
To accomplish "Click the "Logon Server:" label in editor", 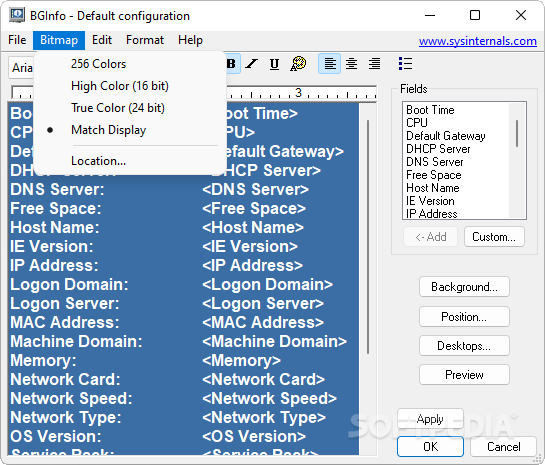I will coord(64,303).
